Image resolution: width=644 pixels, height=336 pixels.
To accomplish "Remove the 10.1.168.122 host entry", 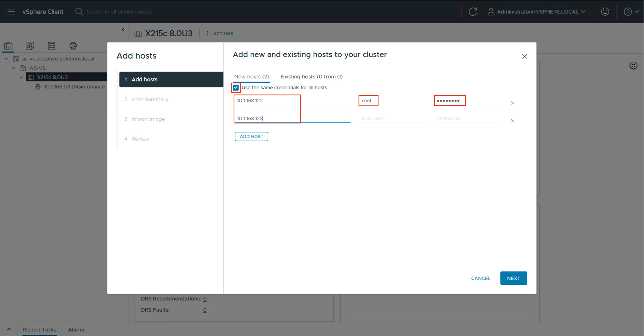I will point(513,103).
